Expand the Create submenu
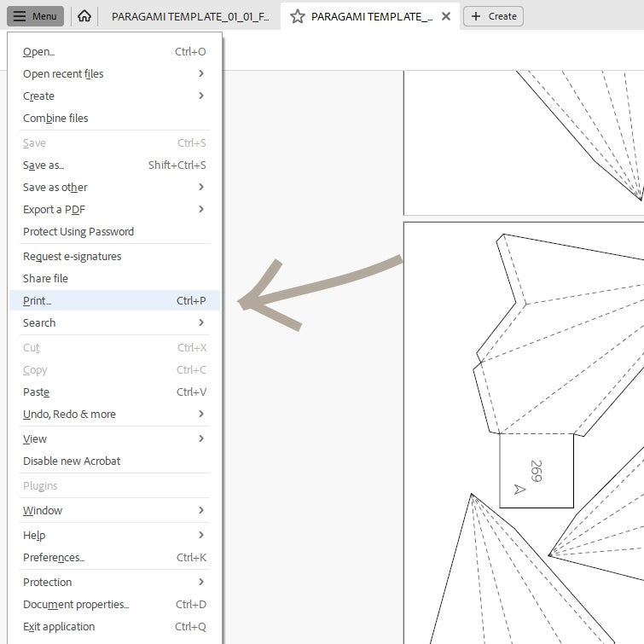644x644 pixels. (x=114, y=96)
